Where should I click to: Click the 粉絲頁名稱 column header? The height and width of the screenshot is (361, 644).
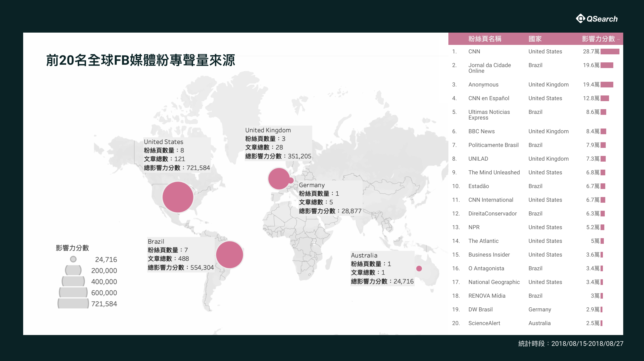(x=485, y=39)
